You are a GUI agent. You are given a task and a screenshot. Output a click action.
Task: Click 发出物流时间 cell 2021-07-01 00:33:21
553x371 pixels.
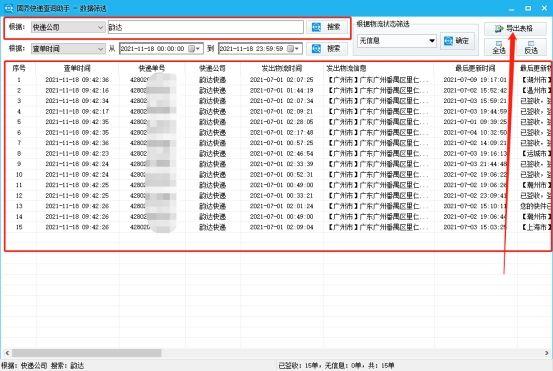click(281, 195)
